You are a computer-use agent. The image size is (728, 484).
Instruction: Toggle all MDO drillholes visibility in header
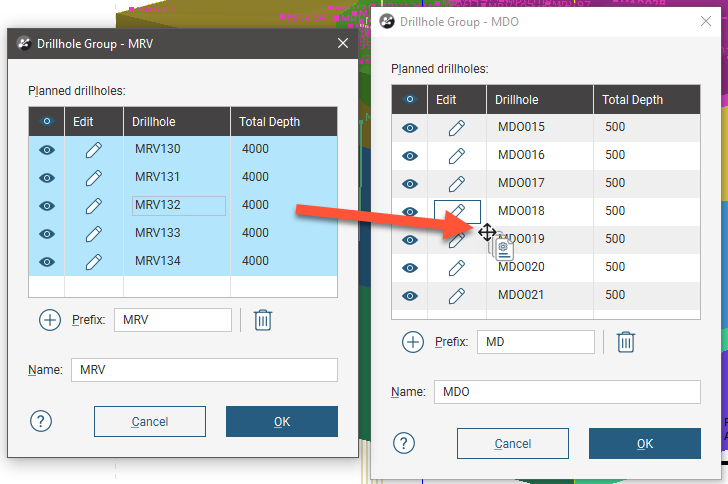point(410,99)
